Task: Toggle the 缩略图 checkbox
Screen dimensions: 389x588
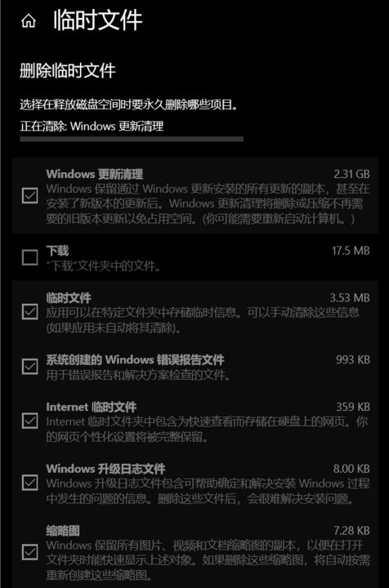Action: click(30, 552)
